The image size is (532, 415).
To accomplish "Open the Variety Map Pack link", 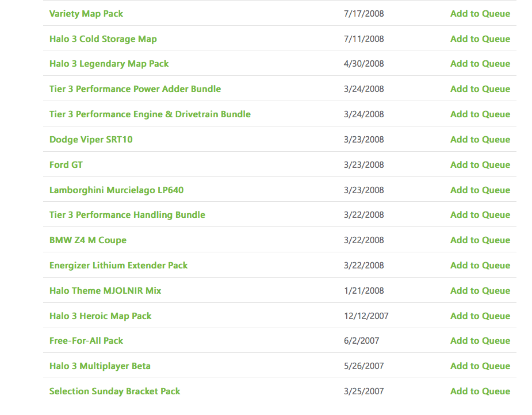I will [x=86, y=14].
